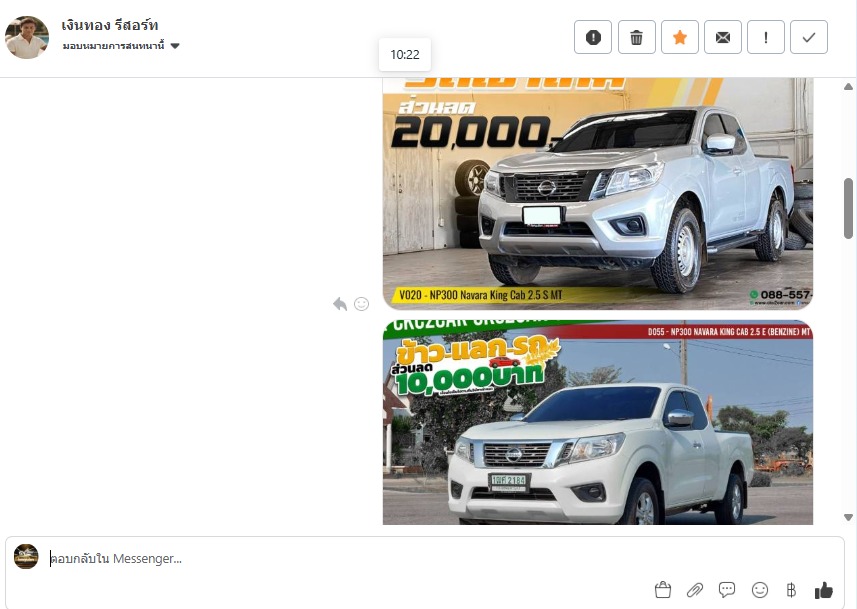
Task: Mark conversation as spam using octagon icon
Action: [593, 37]
